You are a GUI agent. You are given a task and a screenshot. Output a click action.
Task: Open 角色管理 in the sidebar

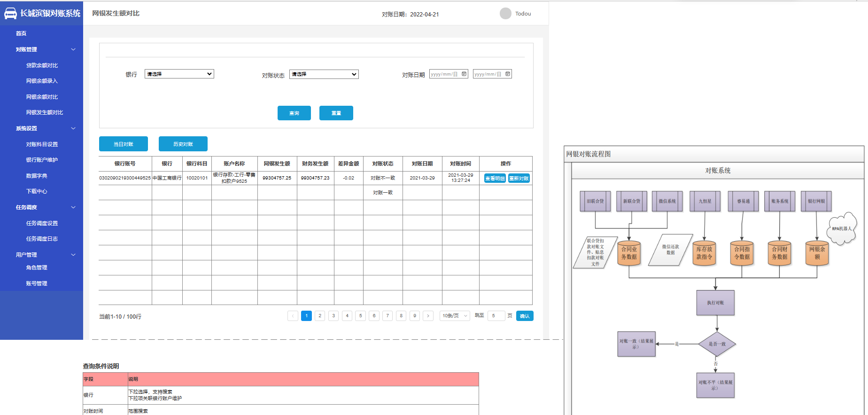(x=37, y=267)
